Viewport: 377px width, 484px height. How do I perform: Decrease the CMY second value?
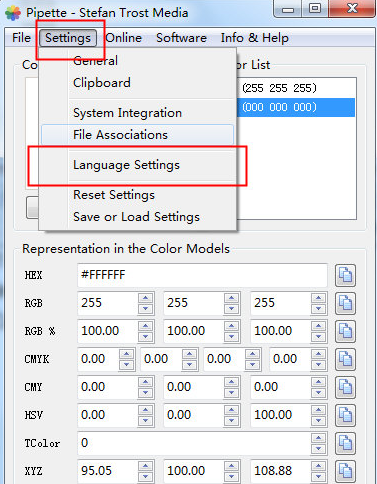coord(232,393)
